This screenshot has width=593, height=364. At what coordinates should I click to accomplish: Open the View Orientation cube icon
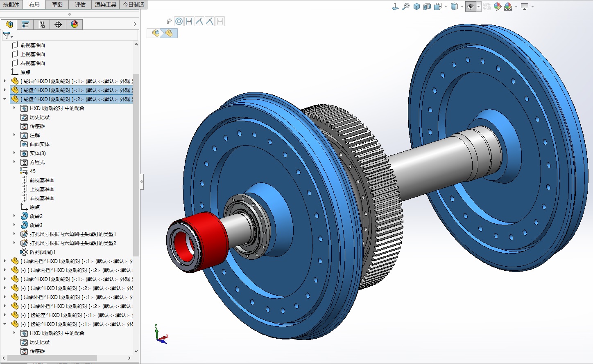tap(438, 7)
